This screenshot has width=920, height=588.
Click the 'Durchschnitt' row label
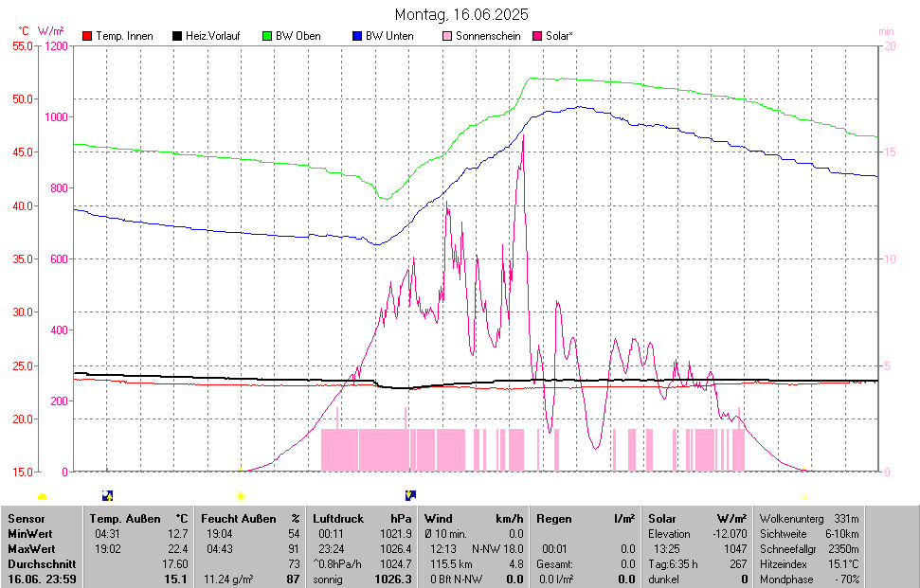tap(42, 564)
